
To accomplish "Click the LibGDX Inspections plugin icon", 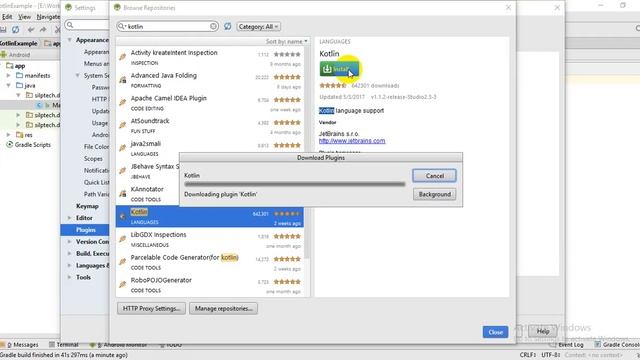I will click(122, 239).
